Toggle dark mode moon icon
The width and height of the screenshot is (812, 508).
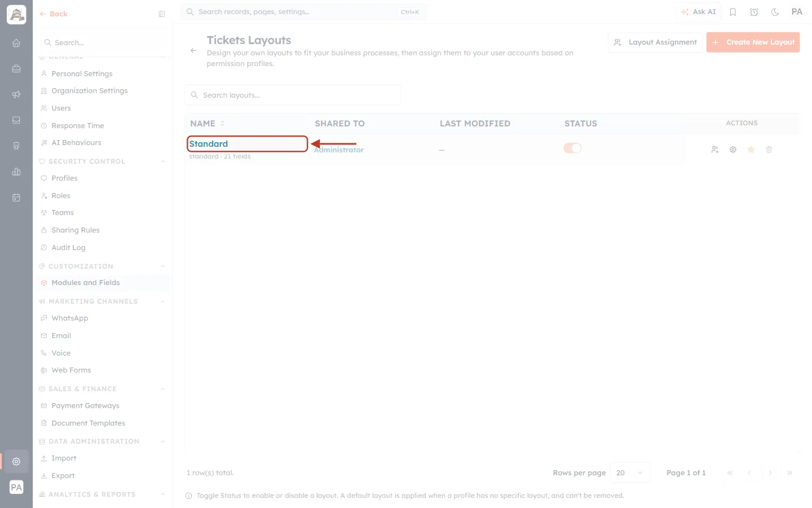pos(775,12)
